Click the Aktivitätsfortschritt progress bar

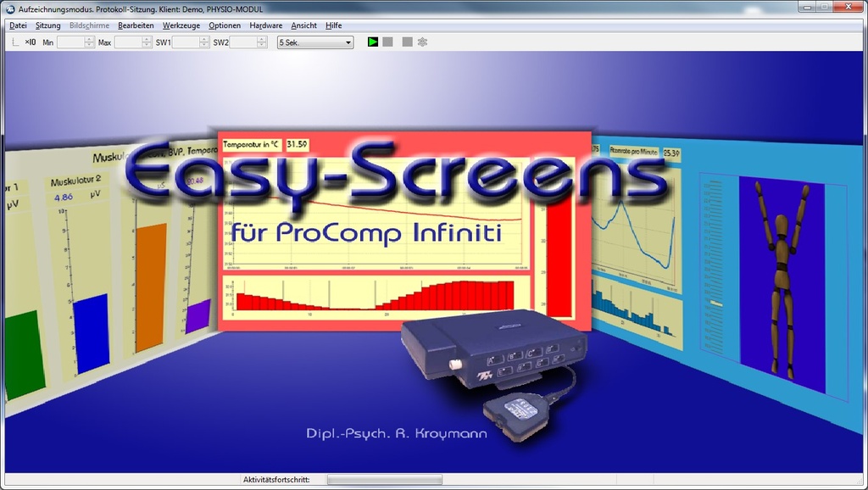[x=385, y=480]
